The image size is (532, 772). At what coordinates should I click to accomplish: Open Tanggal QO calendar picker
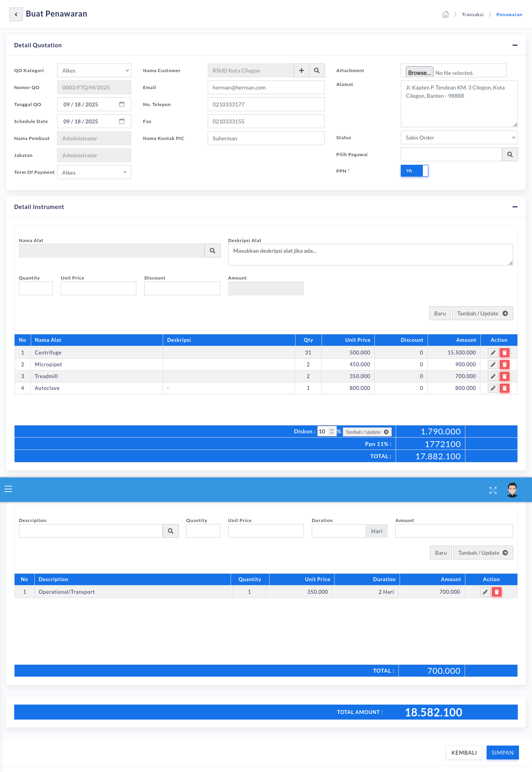(x=122, y=104)
